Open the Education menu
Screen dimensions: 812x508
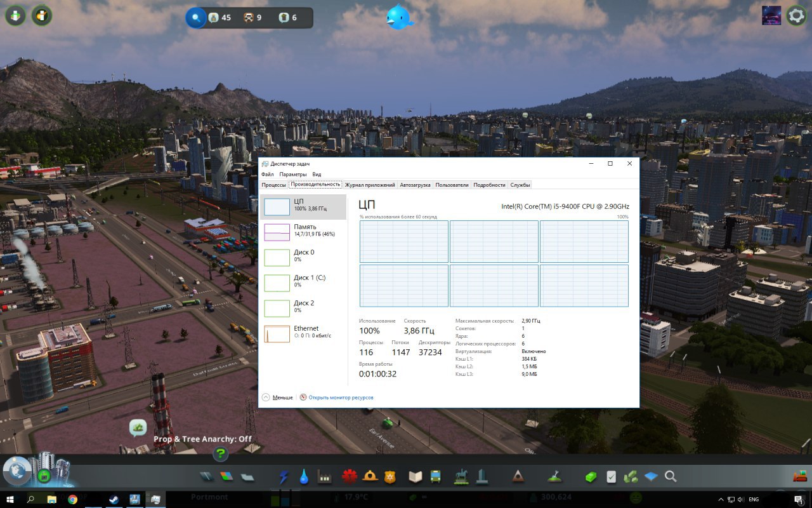pyautogui.click(x=416, y=476)
